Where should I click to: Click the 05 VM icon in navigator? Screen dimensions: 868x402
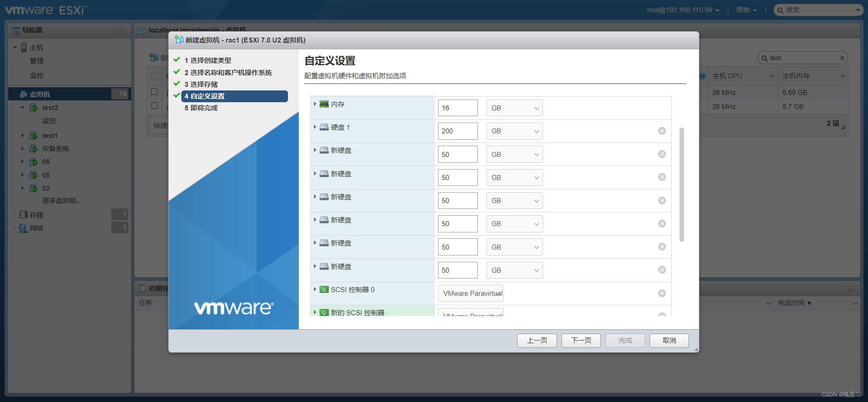pyautogui.click(x=33, y=175)
